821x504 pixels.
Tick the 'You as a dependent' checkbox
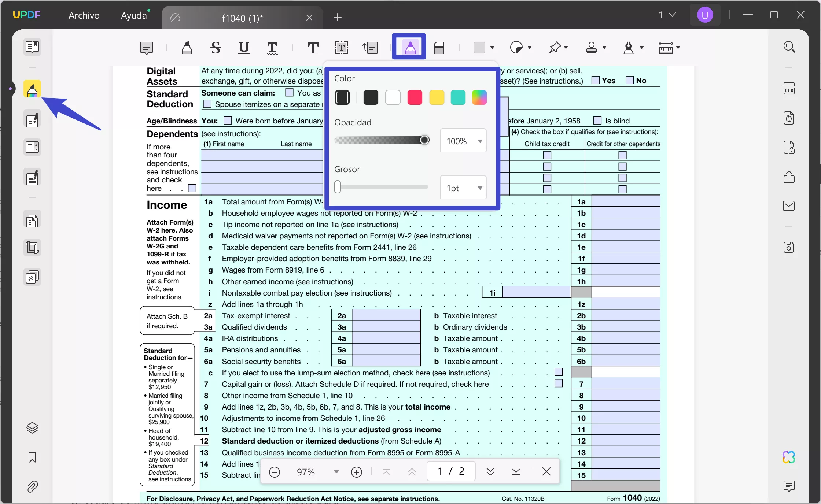pyautogui.click(x=289, y=92)
